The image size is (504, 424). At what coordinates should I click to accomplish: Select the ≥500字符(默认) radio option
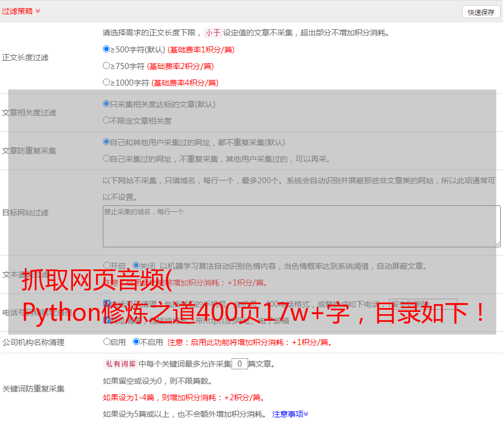click(106, 49)
